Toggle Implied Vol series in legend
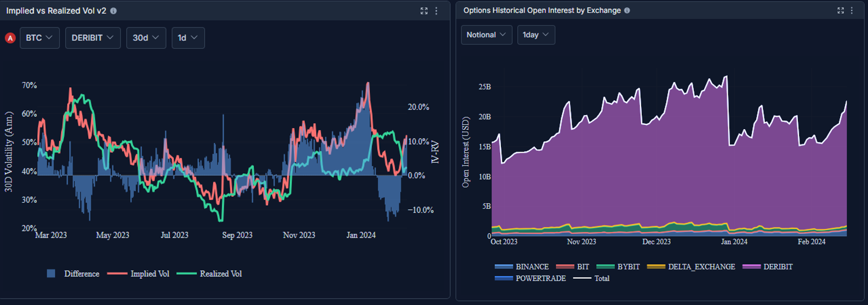Viewport: 868px width, 305px height. click(x=138, y=274)
